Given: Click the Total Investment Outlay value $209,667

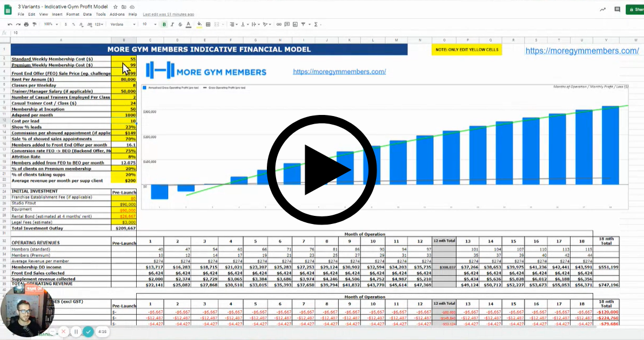Looking at the screenshot, I should (x=124, y=228).
